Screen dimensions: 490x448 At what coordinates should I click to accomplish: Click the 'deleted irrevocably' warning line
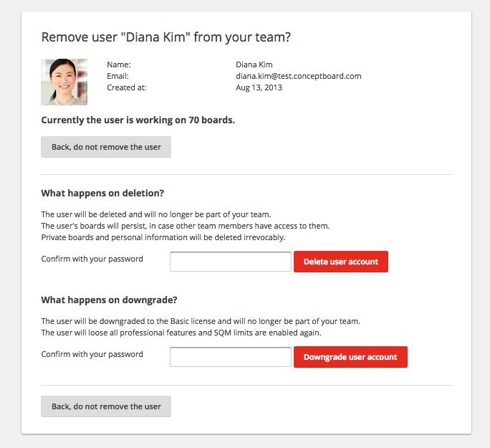[x=163, y=237]
